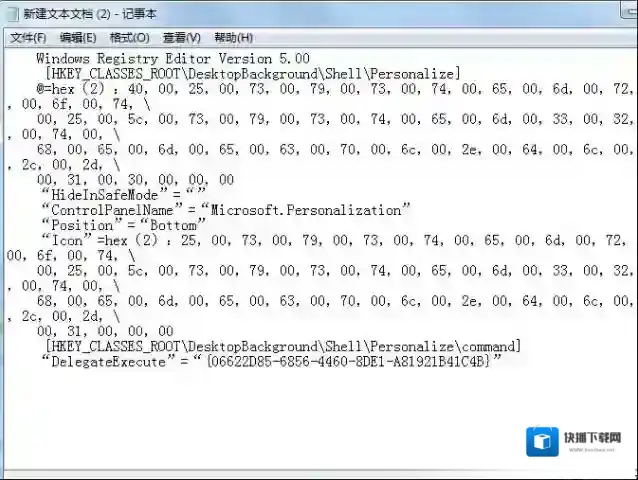This screenshot has width=638, height=480.
Task: Click the blue cube watermark logo
Action: click(543, 441)
